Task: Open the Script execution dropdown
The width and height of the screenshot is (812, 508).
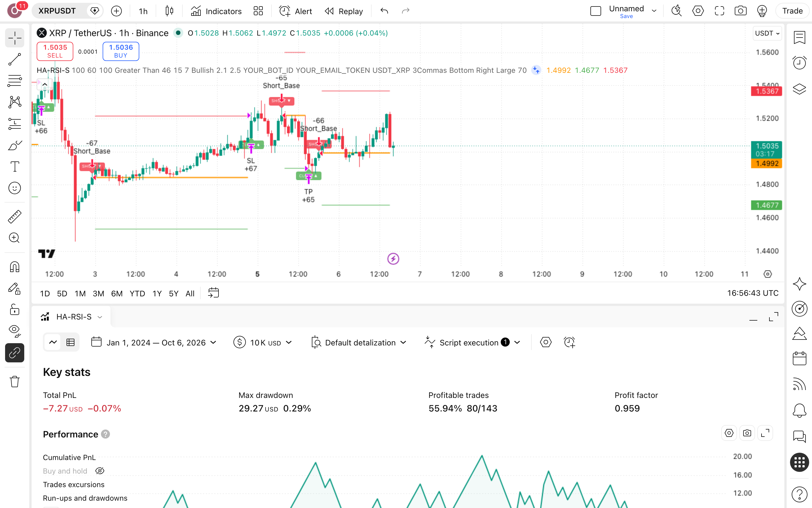Action: coord(473,342)
